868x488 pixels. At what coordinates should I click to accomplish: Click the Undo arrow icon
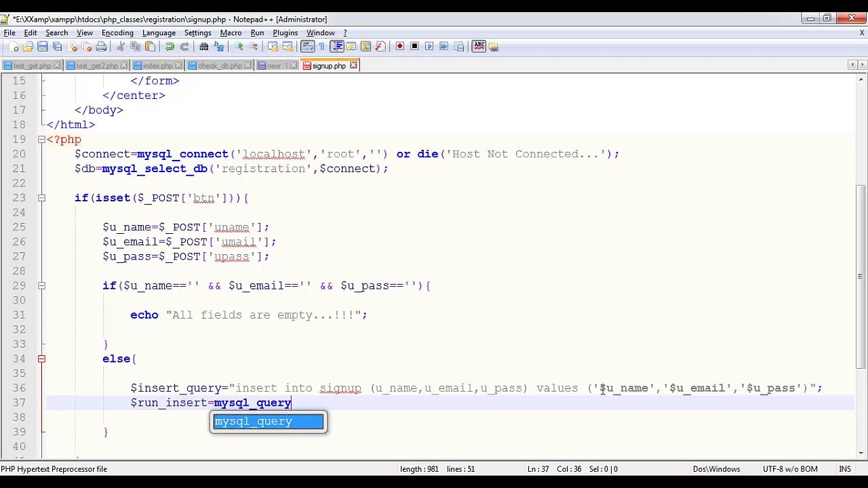pos(170,47)
